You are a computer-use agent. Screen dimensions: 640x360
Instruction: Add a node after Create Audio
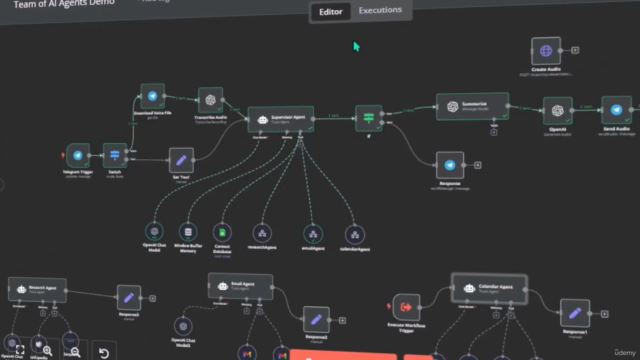click(x=575, y=50)
